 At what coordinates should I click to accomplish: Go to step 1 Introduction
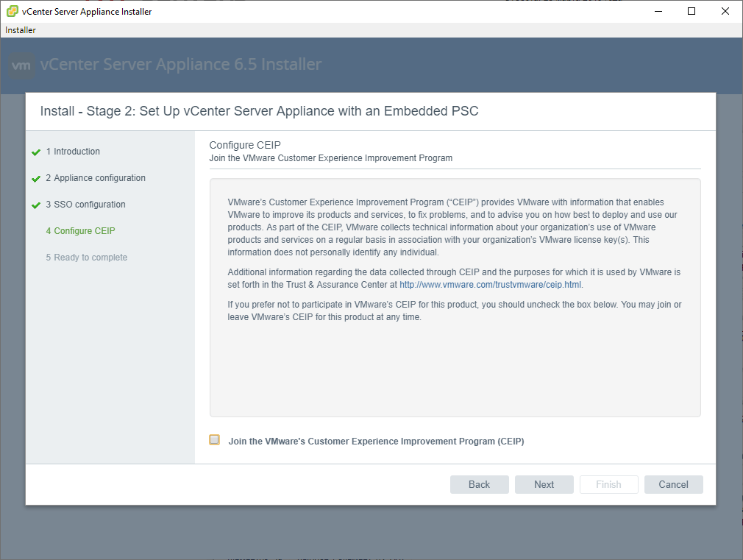tap(73, 152)
